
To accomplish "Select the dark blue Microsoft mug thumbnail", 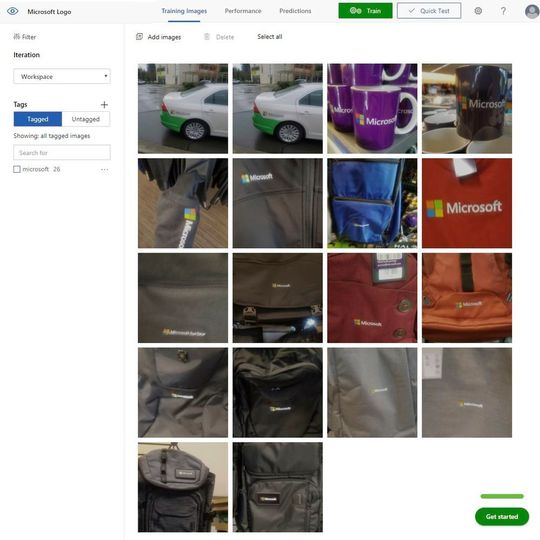I will (467, 108).
